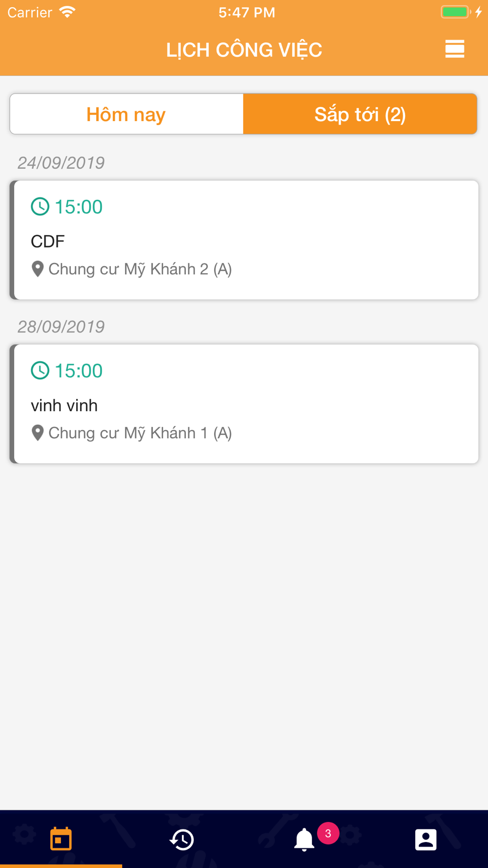This screenshot has width=488, height=868.
Task: Tap the calendar schedule tab icon
Action: click(x=61, y=839)
